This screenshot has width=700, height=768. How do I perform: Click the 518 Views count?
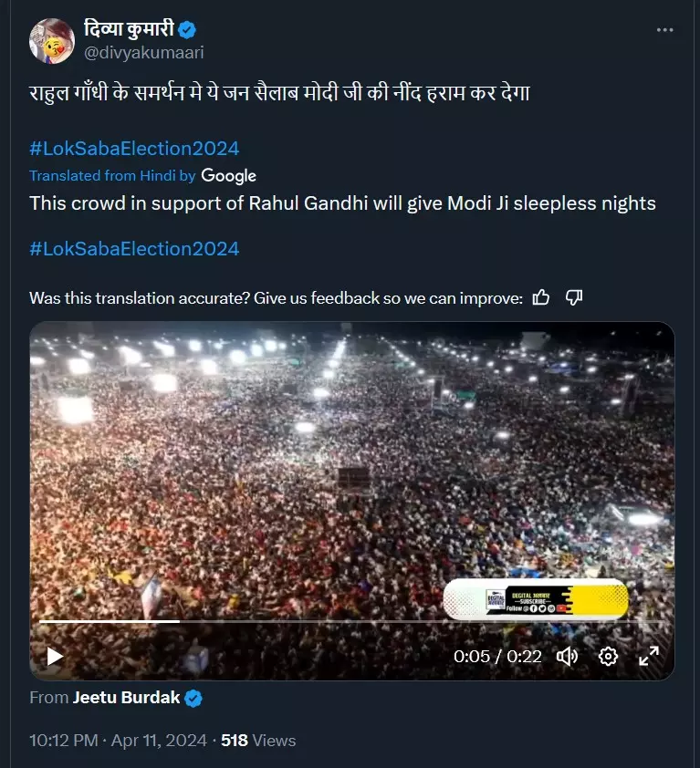[258, 741]
